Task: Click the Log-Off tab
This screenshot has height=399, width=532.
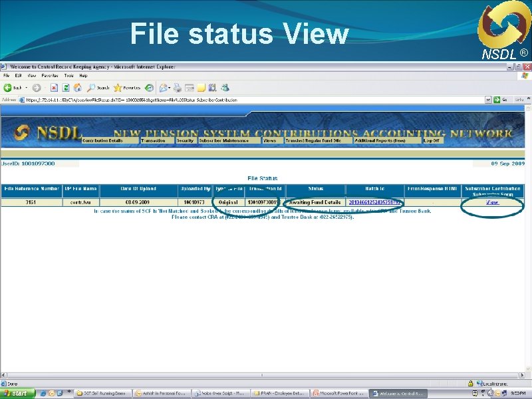Action: 433,140
